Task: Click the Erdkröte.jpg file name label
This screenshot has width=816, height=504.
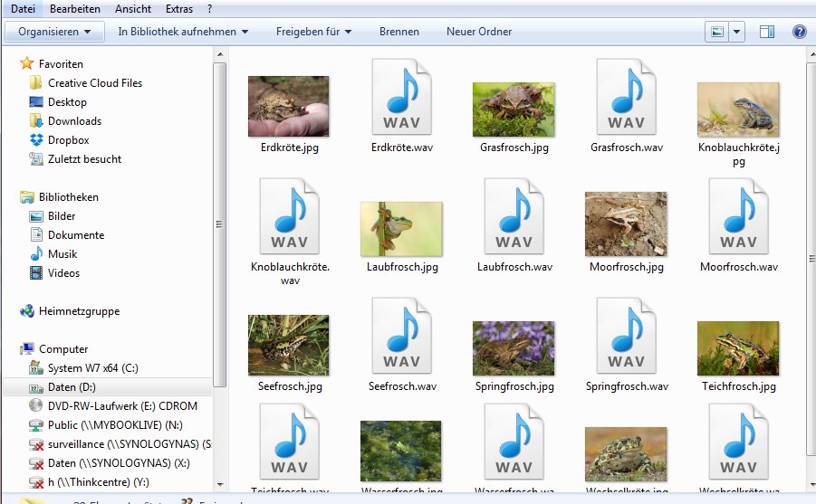Action: pos(289,147)
